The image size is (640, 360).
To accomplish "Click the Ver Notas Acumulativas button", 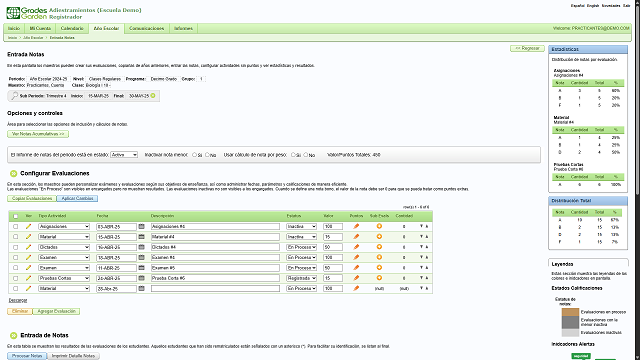I will 38,134.
